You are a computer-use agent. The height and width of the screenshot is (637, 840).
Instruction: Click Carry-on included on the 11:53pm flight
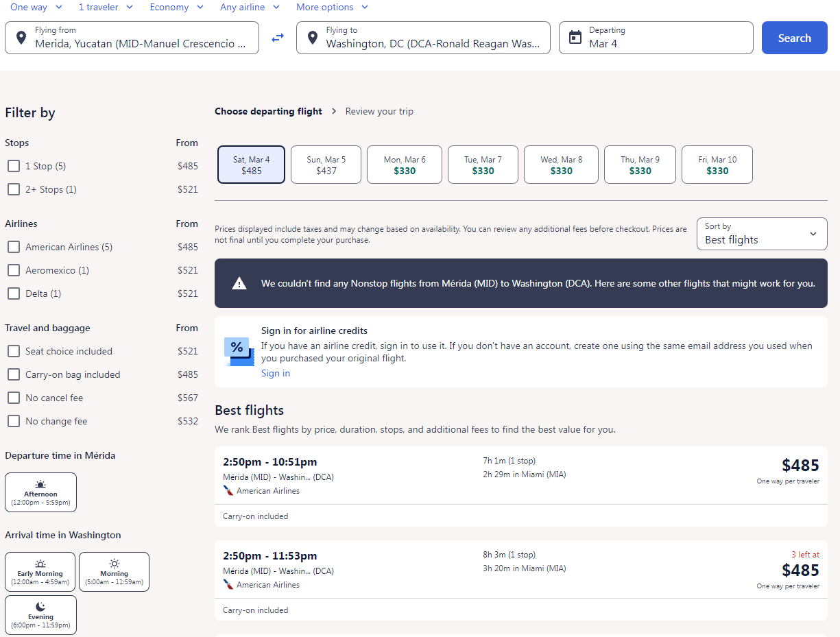point(256,610)
